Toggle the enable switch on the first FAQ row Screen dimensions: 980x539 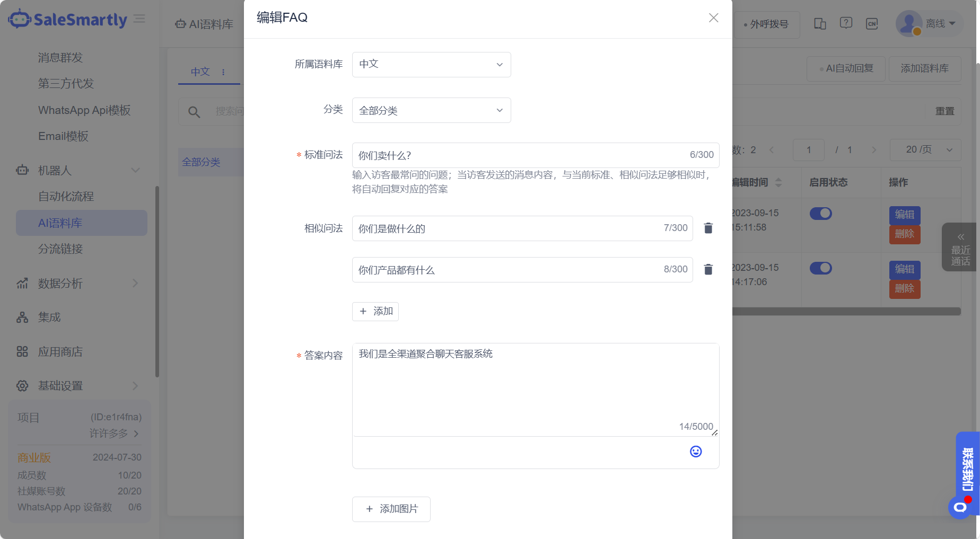pos(821,214)
